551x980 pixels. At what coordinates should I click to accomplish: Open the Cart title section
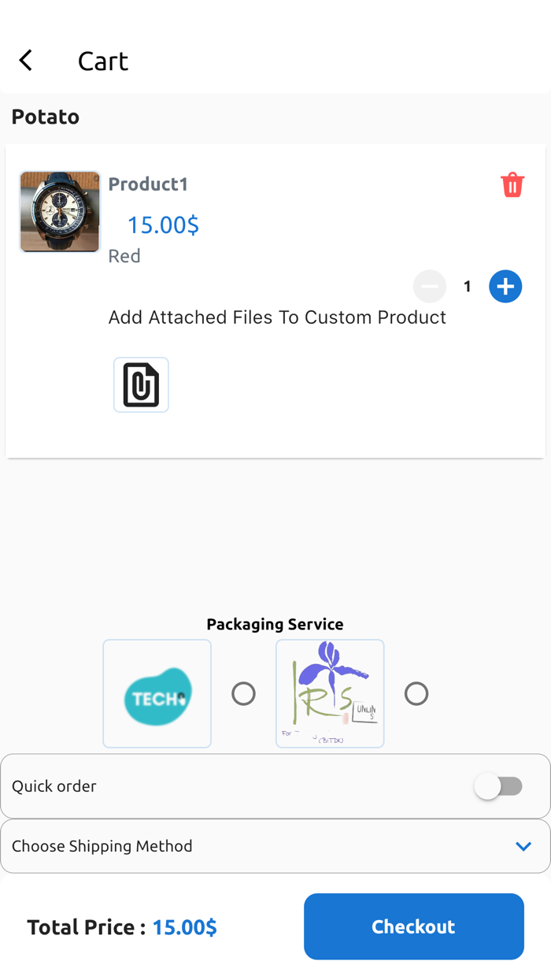click(102, 61)
